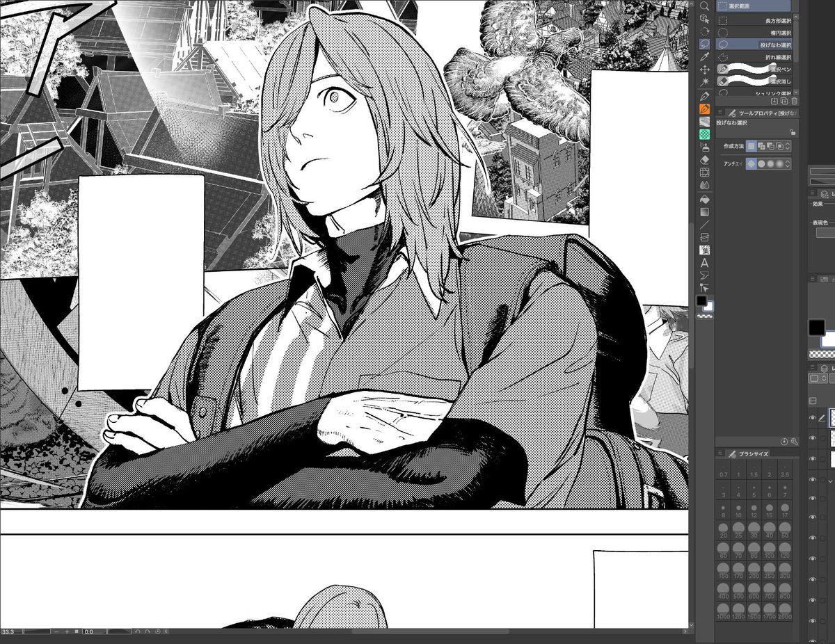Select the straight line Figure tool
Viewport: 835px width, 644px height.
[704, 224]
